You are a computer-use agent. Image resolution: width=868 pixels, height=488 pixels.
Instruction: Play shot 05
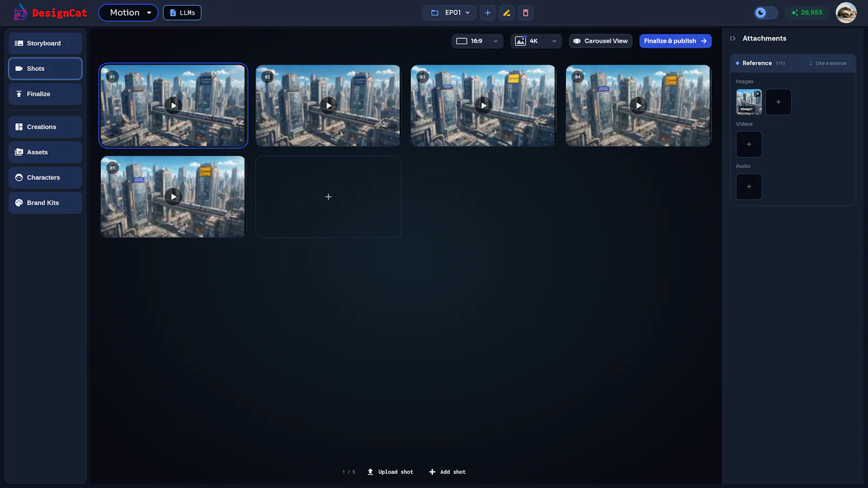click(173, 196)
